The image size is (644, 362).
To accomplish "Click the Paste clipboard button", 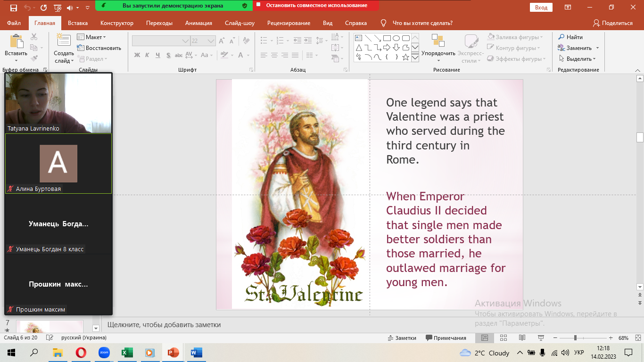I will pos(17,41).
